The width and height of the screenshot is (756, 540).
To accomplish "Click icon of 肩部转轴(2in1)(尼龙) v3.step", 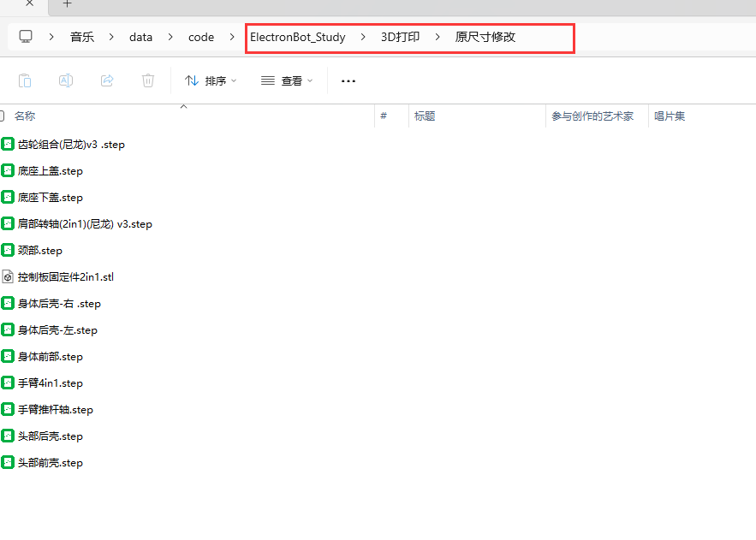I will click(x=7, y=223).
